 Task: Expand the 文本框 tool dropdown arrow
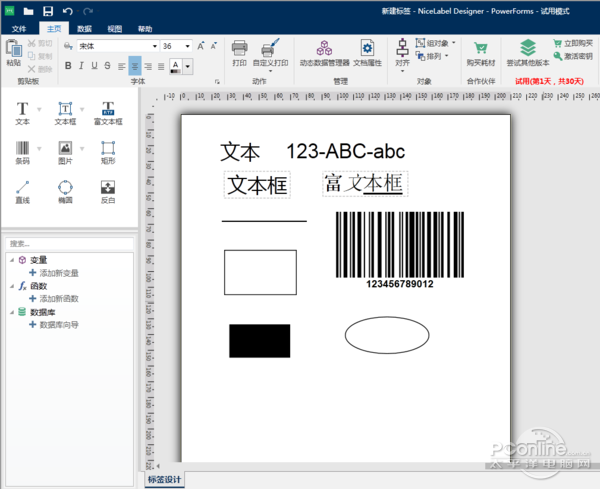(x=82, y=110)
